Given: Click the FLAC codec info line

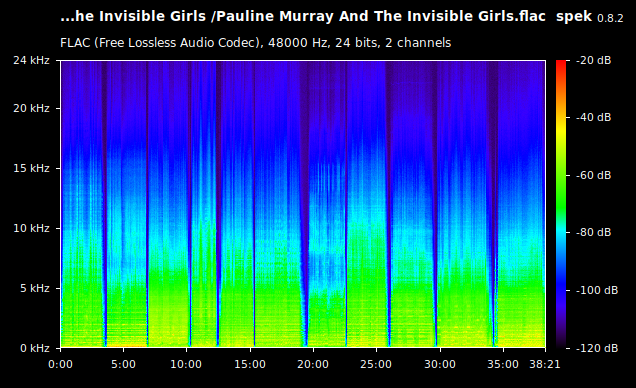Looking at the screenshot, I should click(x=256, y=43).
